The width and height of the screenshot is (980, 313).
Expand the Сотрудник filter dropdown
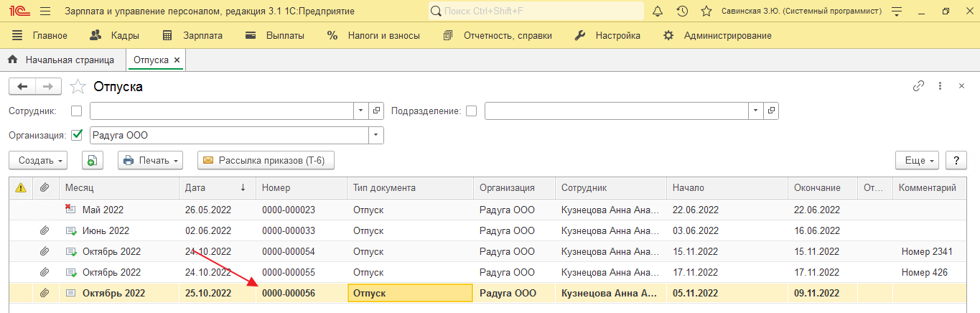pos(362,111)
